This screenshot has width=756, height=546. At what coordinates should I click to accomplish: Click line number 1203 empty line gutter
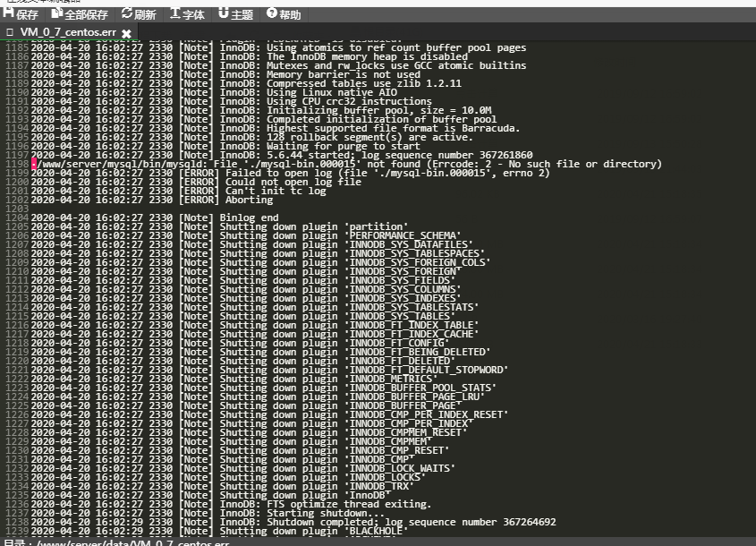[17, 209]
